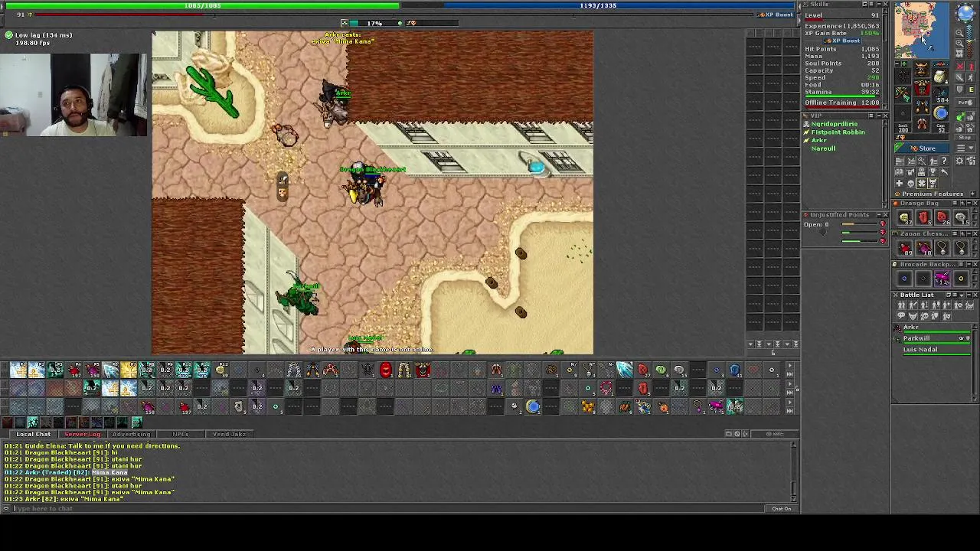
Task: Collapse the Unjustified Points panel
Action: coord(879,215)
